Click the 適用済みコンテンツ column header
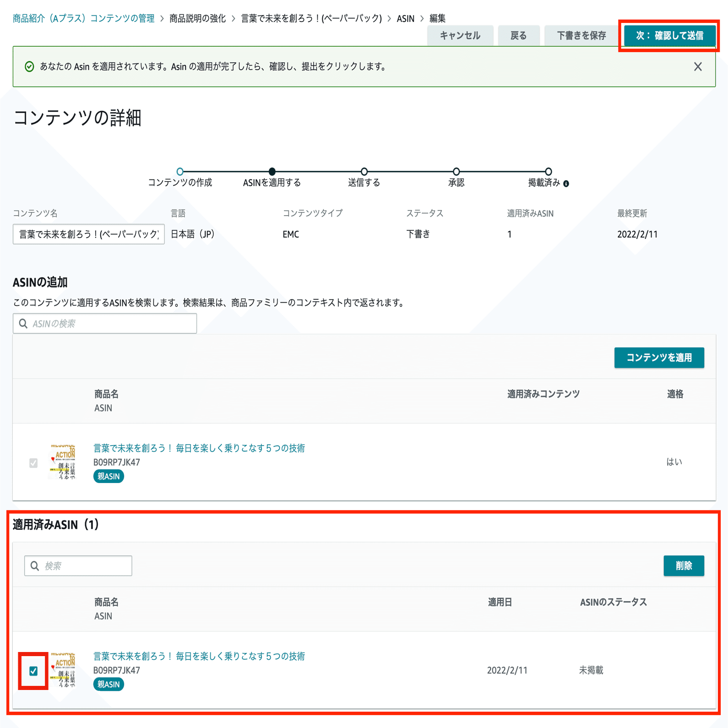The height and width of the screenshot is (728, 728). (x=543, y=394)
